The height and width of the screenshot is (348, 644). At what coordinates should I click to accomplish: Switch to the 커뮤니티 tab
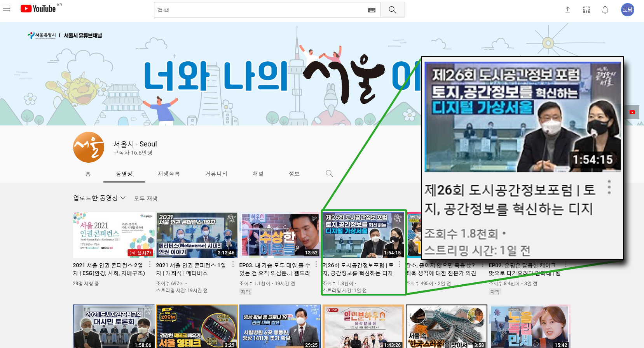[216, 174]
